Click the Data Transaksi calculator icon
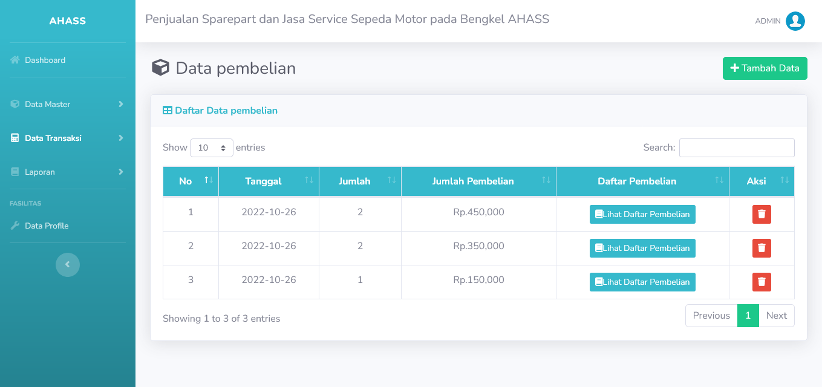Image resolution: width=822 pixels, height=388 pixels. click(x=15, y=138)
